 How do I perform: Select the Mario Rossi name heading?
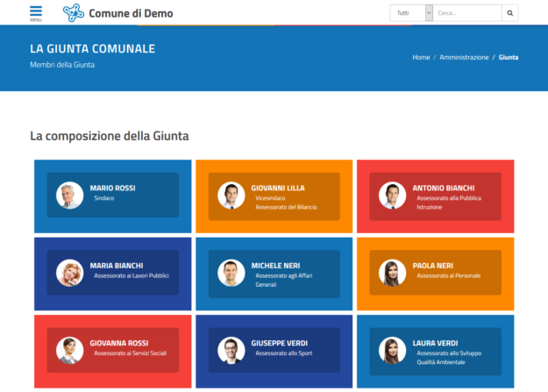click(112, 188)
